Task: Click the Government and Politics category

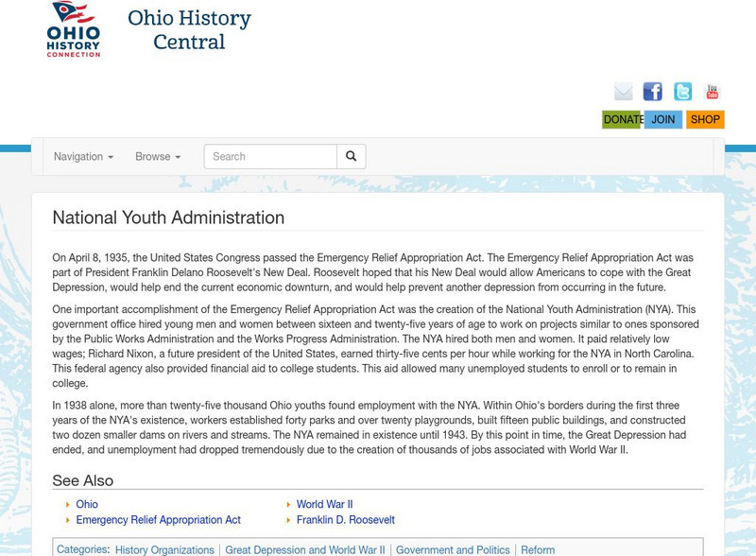Action: pyautogui.click(x=452, y=548)
